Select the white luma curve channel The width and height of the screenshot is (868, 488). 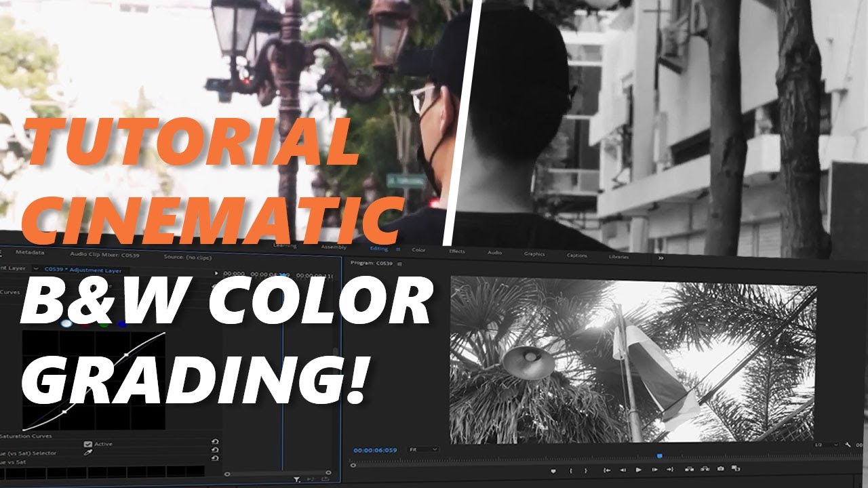tap(66, 323)
